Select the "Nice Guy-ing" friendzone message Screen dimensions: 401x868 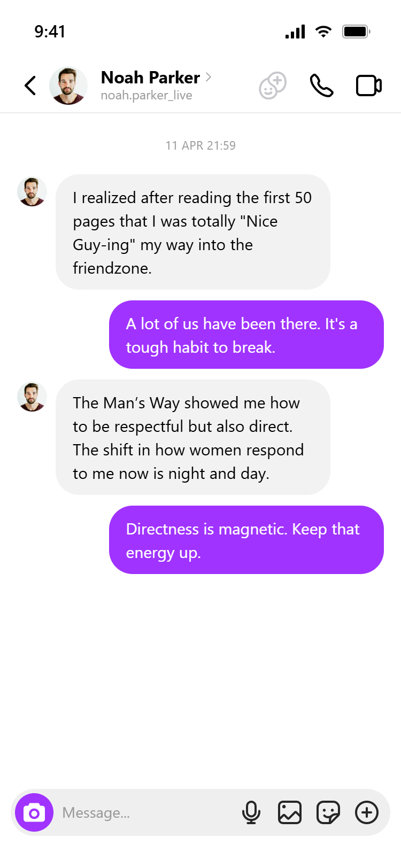tap(192, 232)
